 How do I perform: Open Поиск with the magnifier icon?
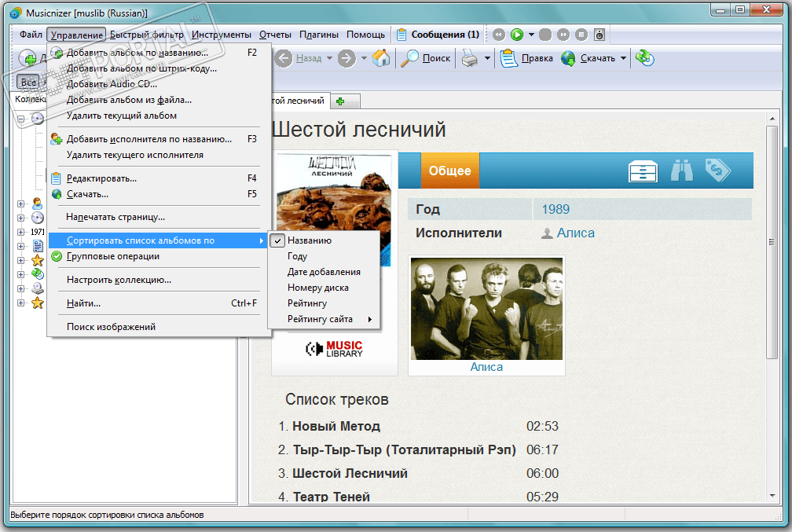pos(409,58)
